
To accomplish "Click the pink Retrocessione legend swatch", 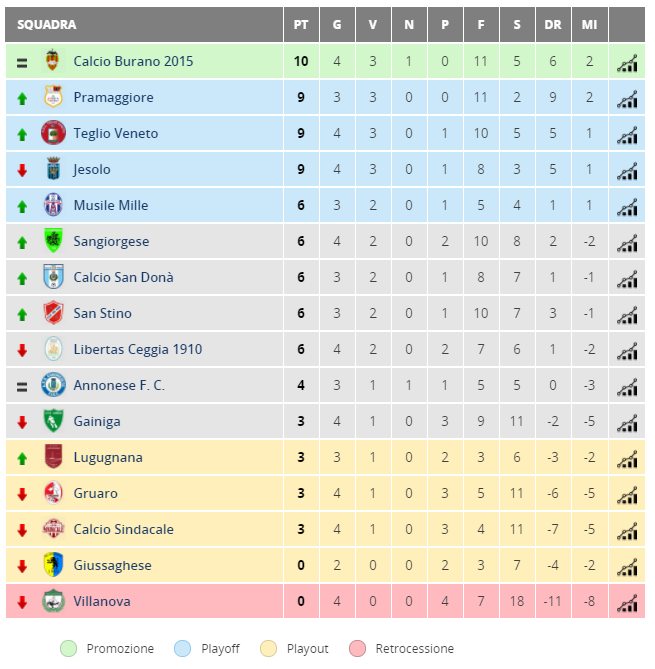I will pos(358,649).
